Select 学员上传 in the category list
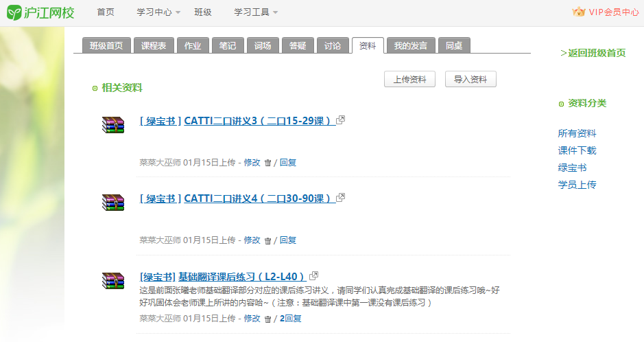Image resolution: width=644 pixels, height=342 pixels. (577, 185)
